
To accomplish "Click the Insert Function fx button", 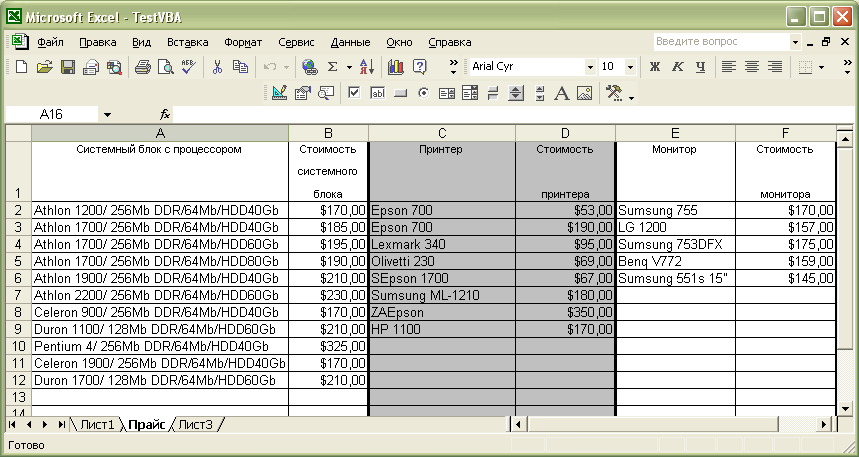I will point(165,115).
